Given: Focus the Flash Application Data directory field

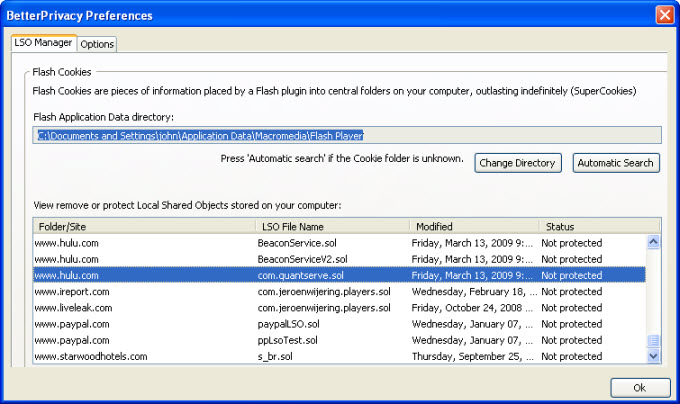Looking at the screenshot, I should click(x=347, y=135).
